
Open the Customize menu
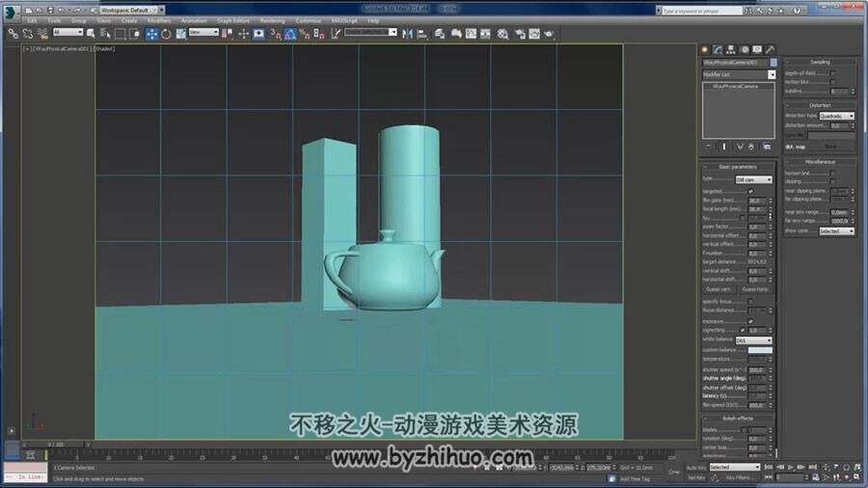309,21
